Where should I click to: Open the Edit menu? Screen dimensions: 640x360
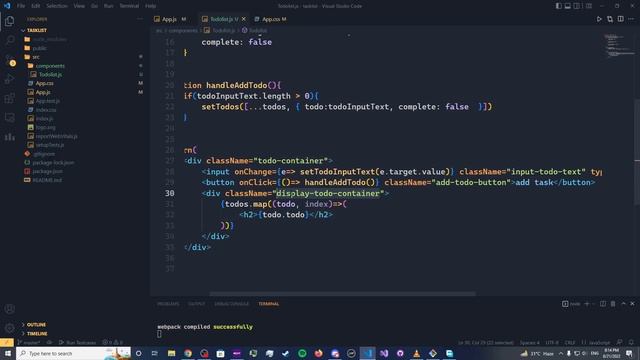click(36, 6)
